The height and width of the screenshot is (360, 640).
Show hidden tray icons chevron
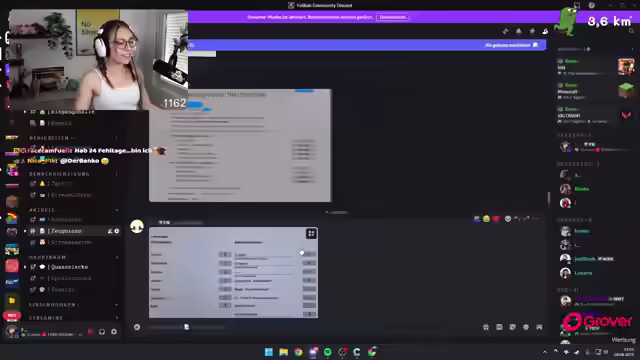point(545,352)
